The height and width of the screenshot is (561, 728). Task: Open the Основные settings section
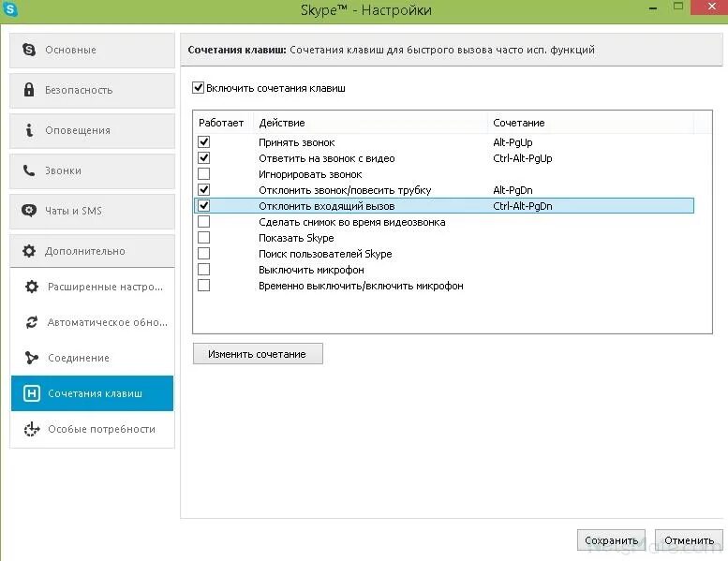pyautogui.click(x=92, y=50)
